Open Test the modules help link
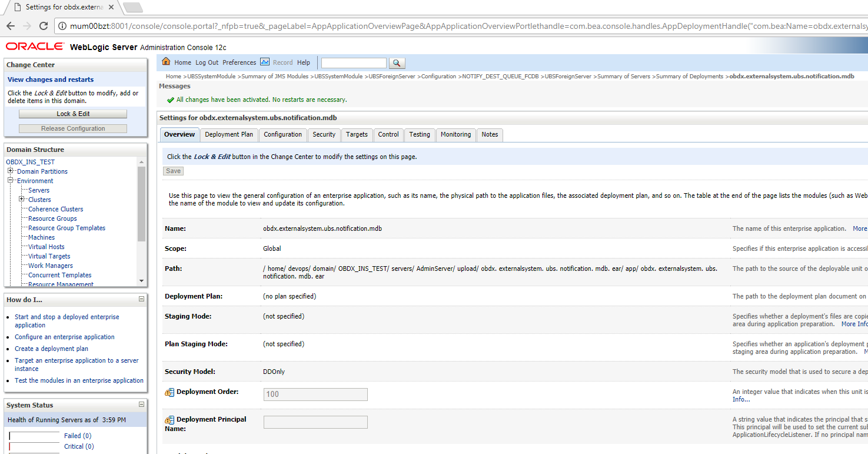This screenshot has width=868, height=454. point(79,380)
